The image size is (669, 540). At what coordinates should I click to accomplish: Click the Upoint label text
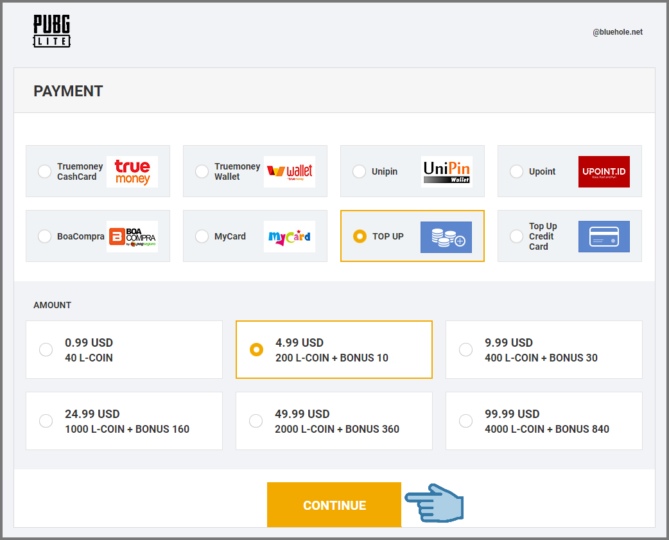coord(542,171)
